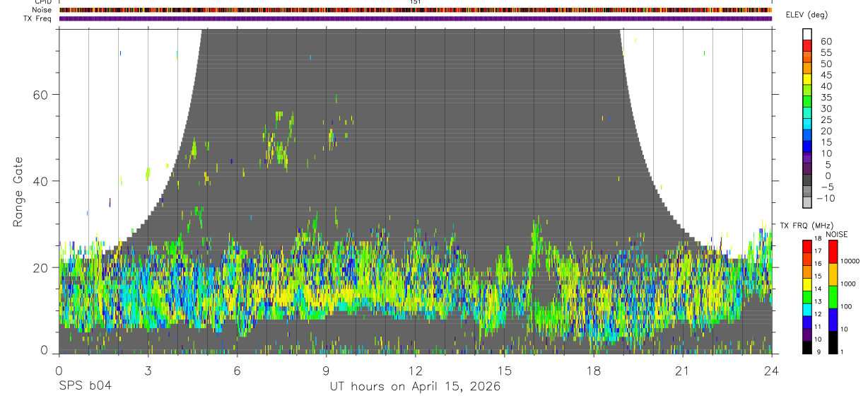The width and height of the screenshot is (868, 401).
Task: Select the black 1–10 NOISE swatch
Action: click(x=833, y=342)
